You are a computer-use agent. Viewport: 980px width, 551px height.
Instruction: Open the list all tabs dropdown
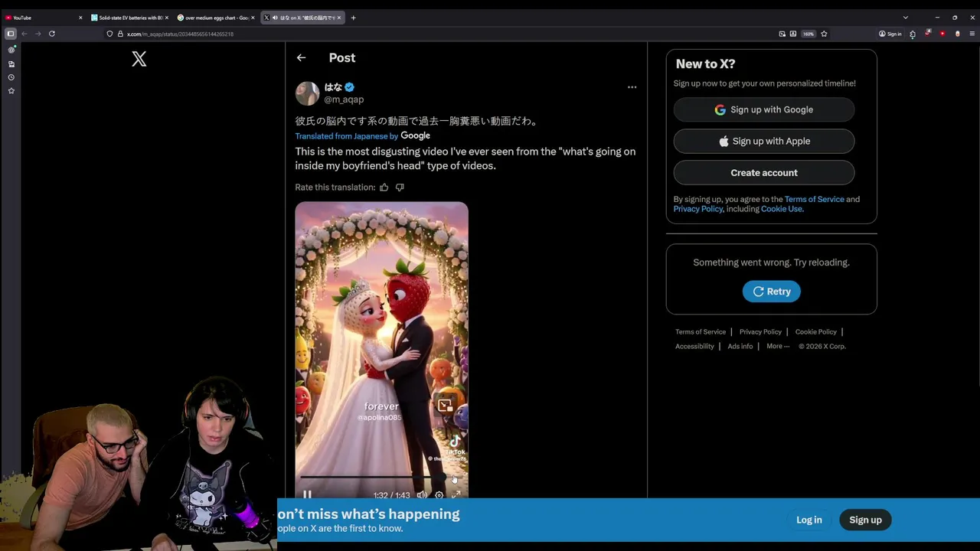(x=905, y=18)
